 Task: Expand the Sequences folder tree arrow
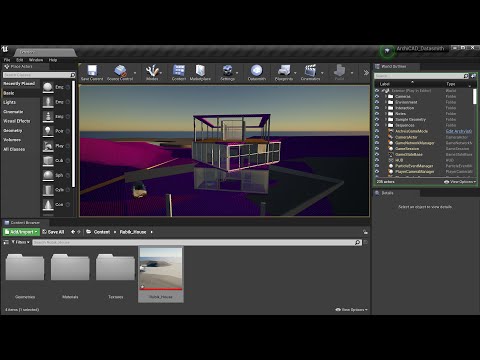click(x=386, y=125)
